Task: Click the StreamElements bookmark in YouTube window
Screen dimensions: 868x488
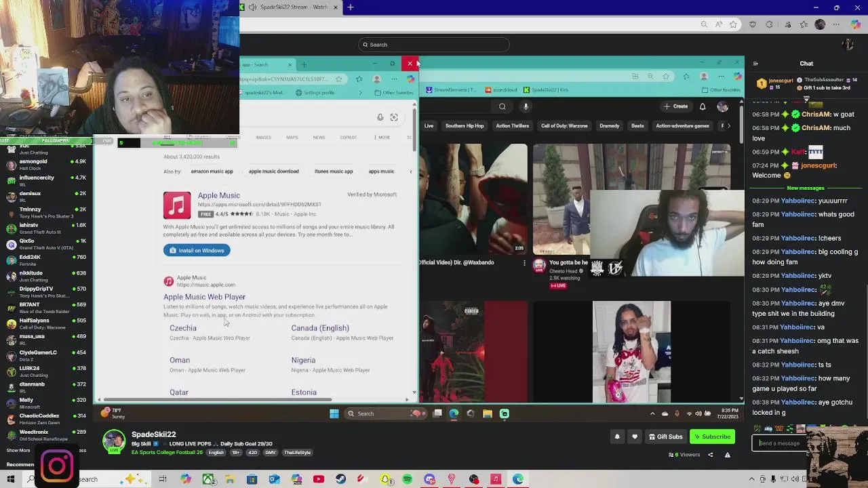Action: 450,89
